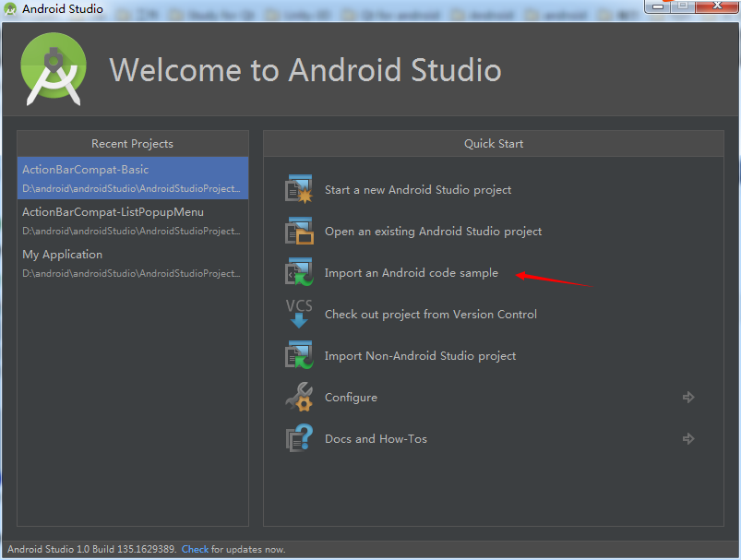Image resolution: width=741 pixels, height=560 pixels.
Task: Maximize the Android Studio window
Action: coord(682,6)
